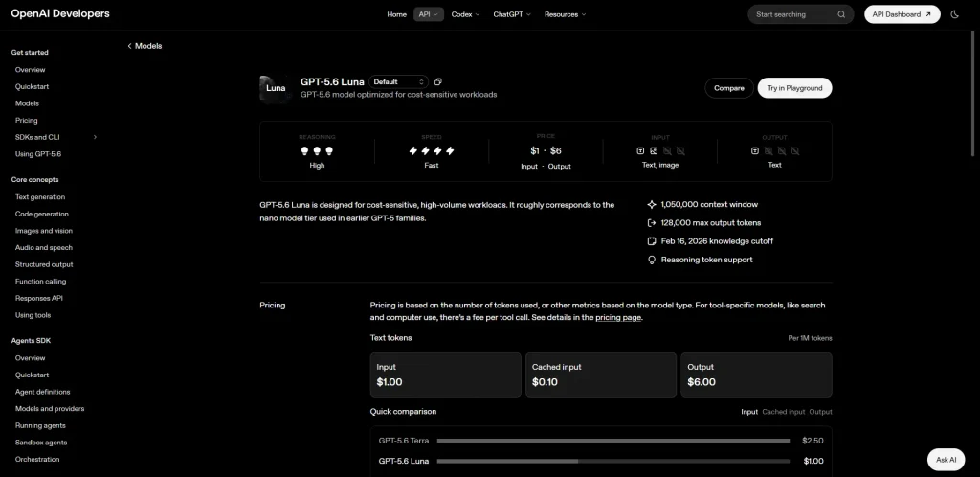Open Agents SDK Overview sidebar link

[x=30, y=358]
